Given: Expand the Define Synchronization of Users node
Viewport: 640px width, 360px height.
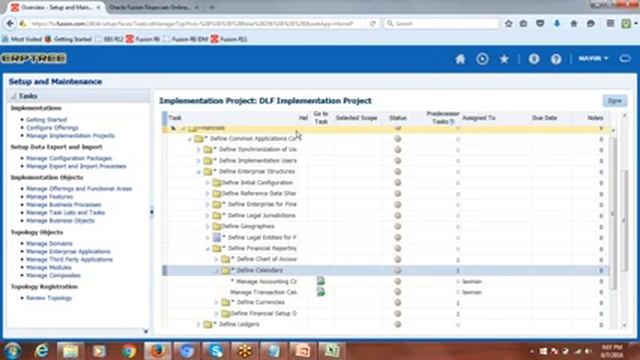Looking at the screenshot, I should (x=199, y=150).
